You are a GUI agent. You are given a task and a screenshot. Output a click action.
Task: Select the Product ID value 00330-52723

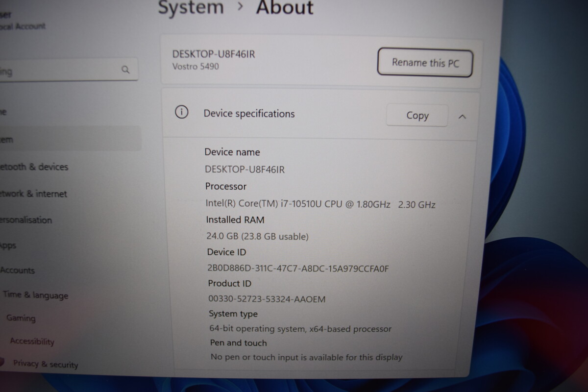click(x=267, y=299)
